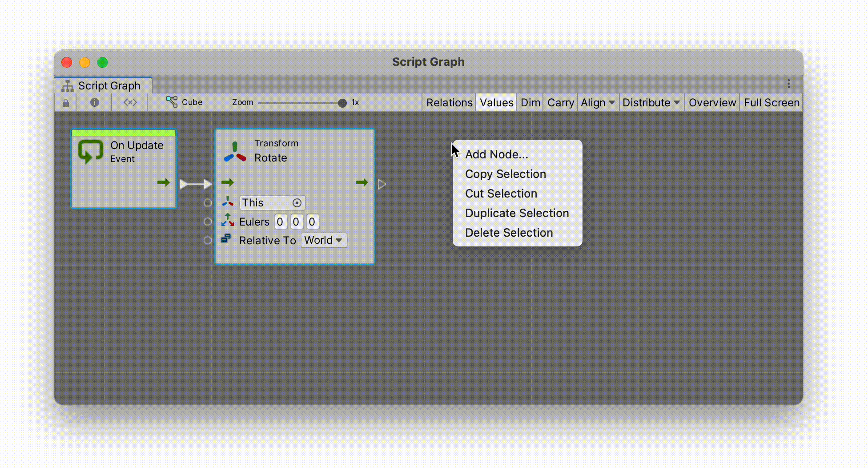Enable Carry mode in the toolbar
The height and width of the screenshot is (468, 868).
click(x=560, y=102)
